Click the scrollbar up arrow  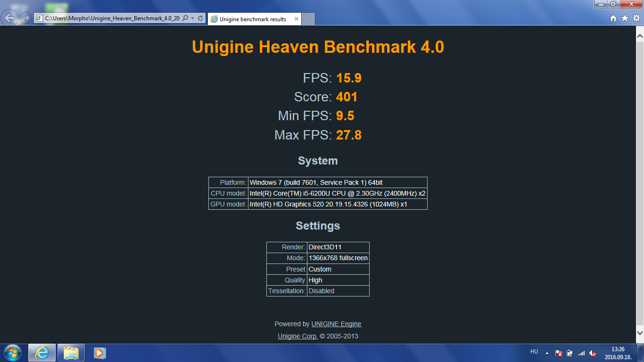[x=640, y=36]
